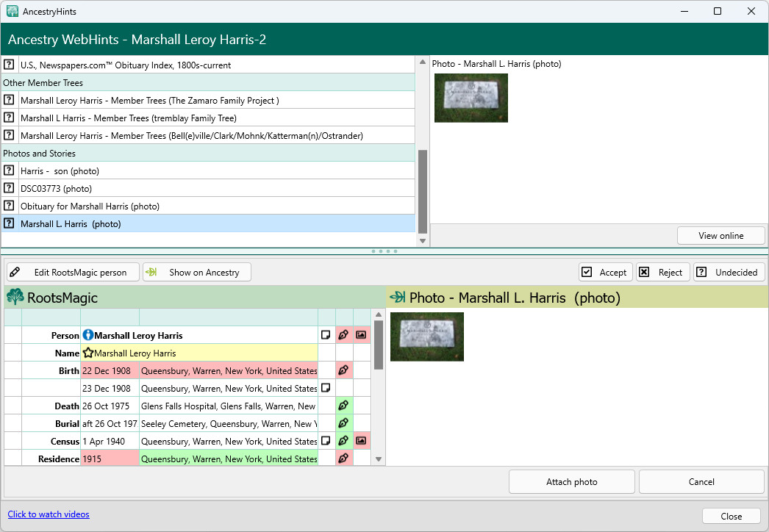Screen dimensions: 769x532
Task: Click status icon for tremblay Family Tree hint
Action: [9, 118]
